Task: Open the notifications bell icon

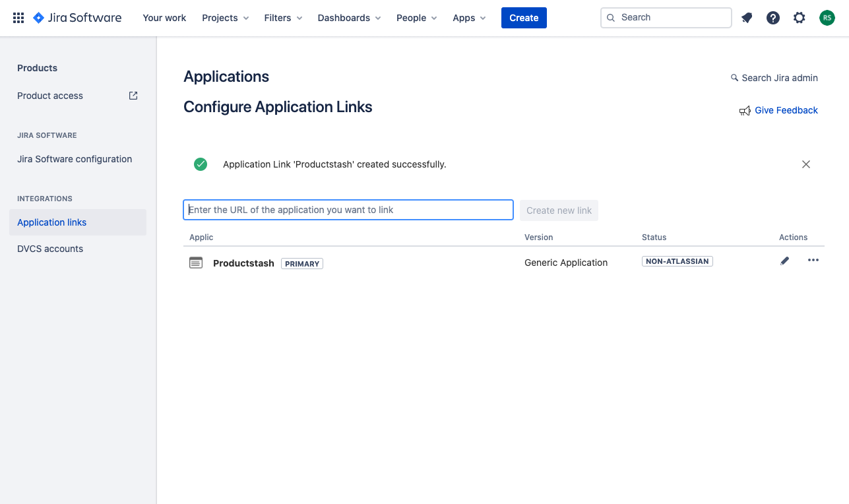Action: coord(747,18)
